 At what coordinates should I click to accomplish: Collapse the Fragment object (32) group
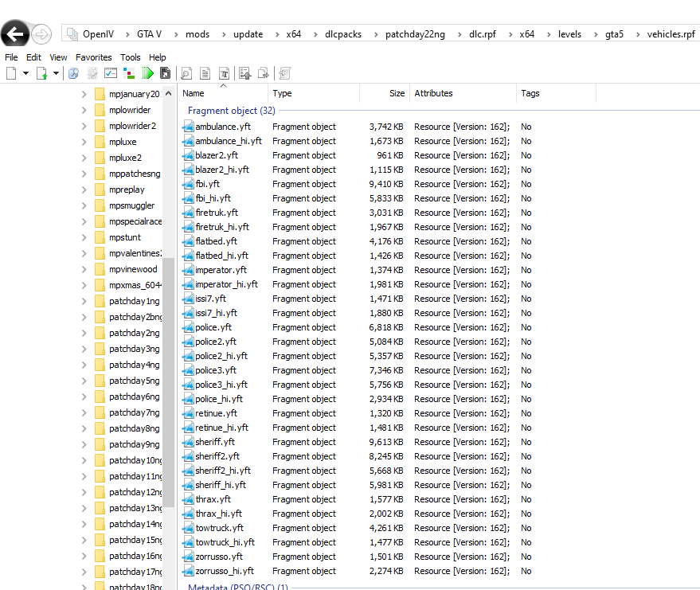point(231,111)
